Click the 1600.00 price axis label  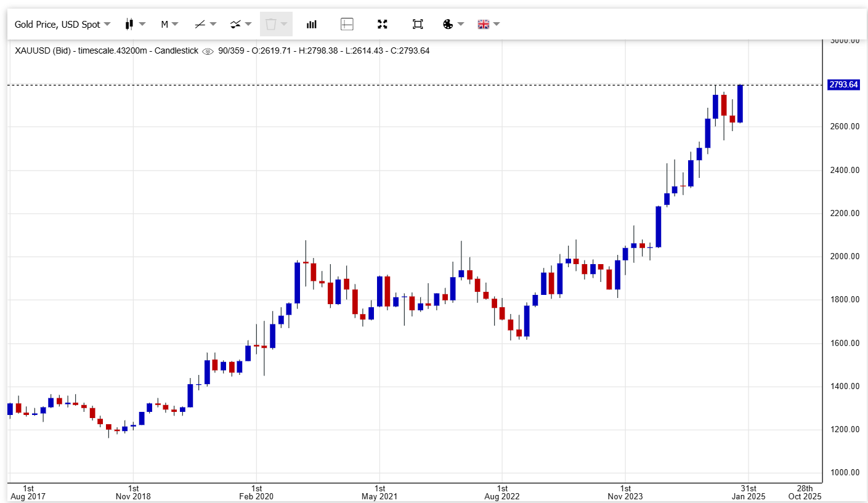point(845,343)
